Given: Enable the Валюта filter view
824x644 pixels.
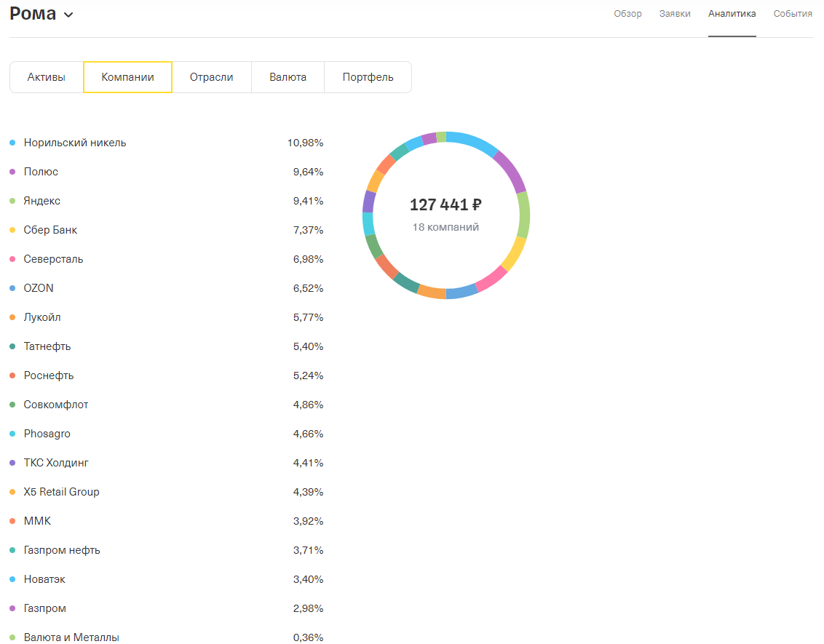Looking at the screenshot, I should coord(288,76).
